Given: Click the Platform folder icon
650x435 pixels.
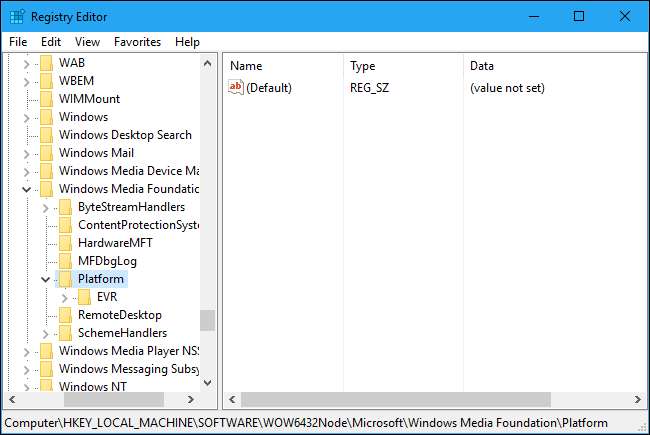Looking at the screenshot, I should pyautogui.click(x=65, y=279).
